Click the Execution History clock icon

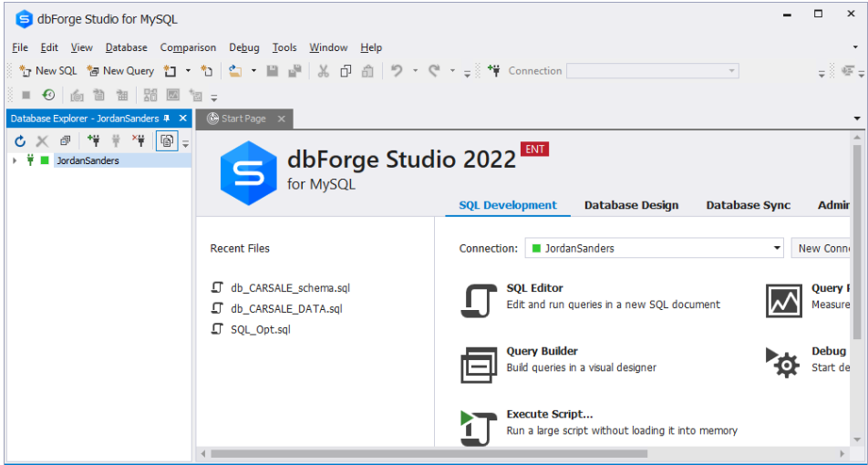48,95
